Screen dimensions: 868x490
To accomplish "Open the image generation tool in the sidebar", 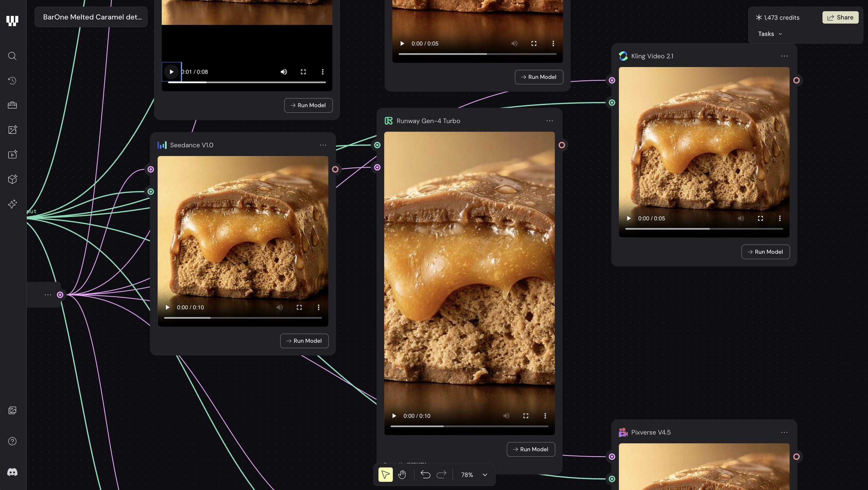I will click(x=12, y=130).
